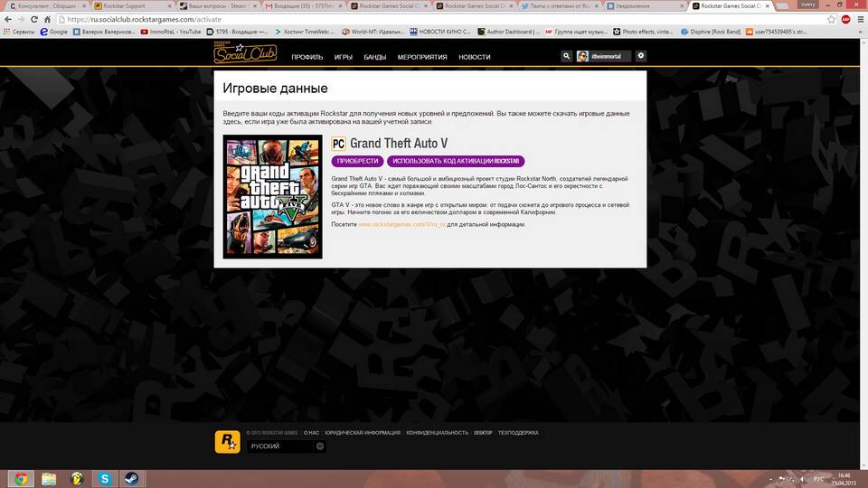Open the theimmortal user account menu
The height and width of the screenshot is (488, 868).
(x=604, y=56)
